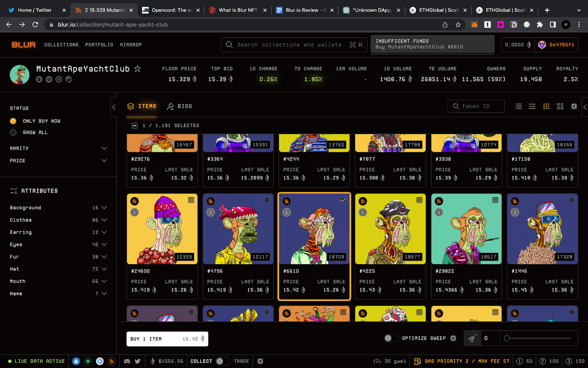Focus the search collections and wallets field
The width and height of the screenshot is (588, 368).
coord(294,45)
